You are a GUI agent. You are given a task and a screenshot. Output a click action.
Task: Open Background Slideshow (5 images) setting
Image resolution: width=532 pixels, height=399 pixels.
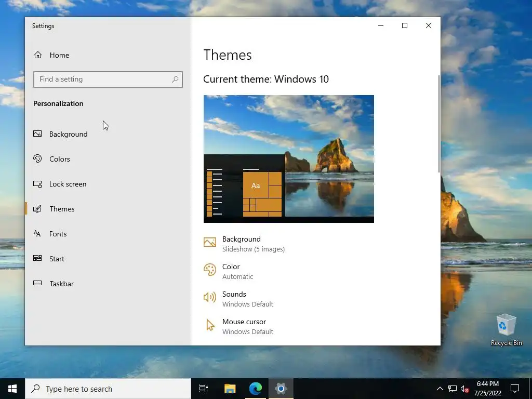tap(244, 244)
